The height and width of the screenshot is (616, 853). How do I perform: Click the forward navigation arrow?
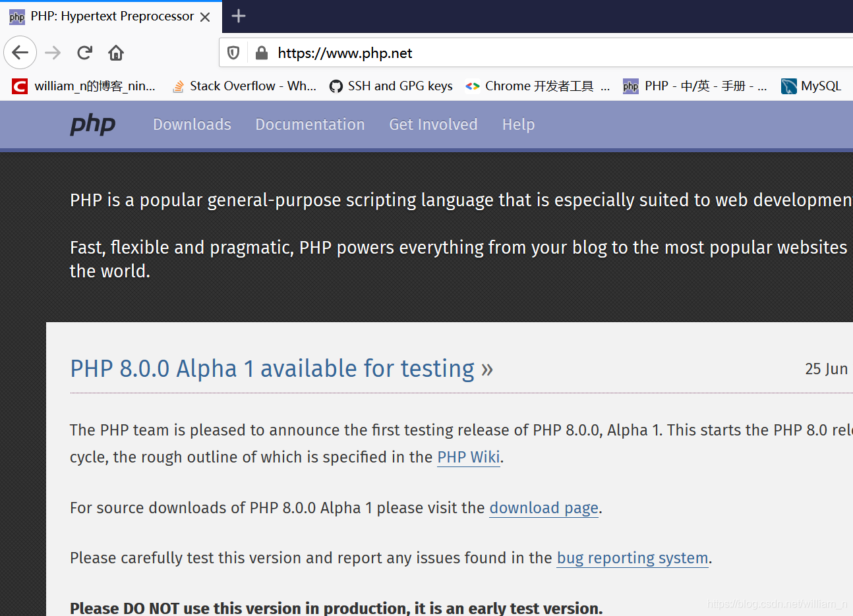(53, 53)
